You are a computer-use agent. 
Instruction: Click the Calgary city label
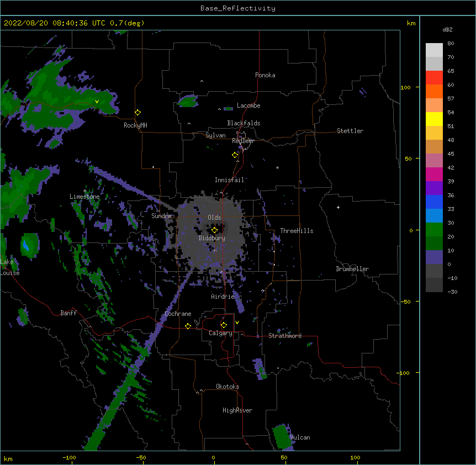coord(220,333)
